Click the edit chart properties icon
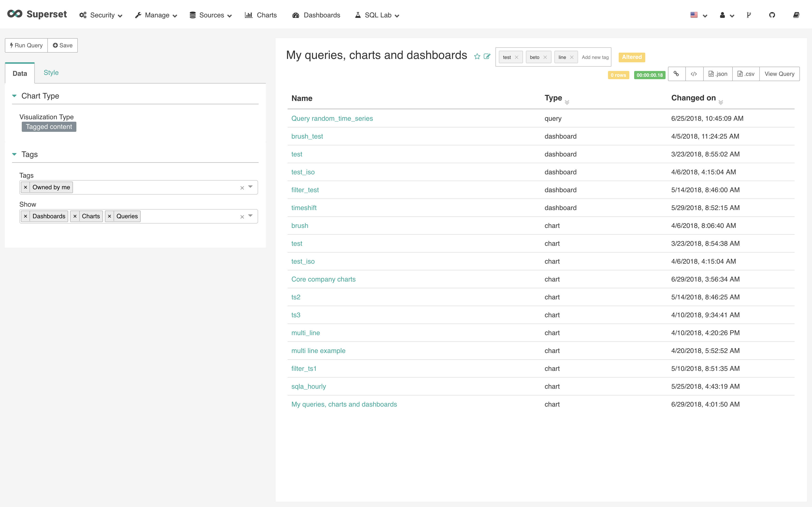Image resolution: width=812 pixels, height=507 pixels. (x=487, y=56)
